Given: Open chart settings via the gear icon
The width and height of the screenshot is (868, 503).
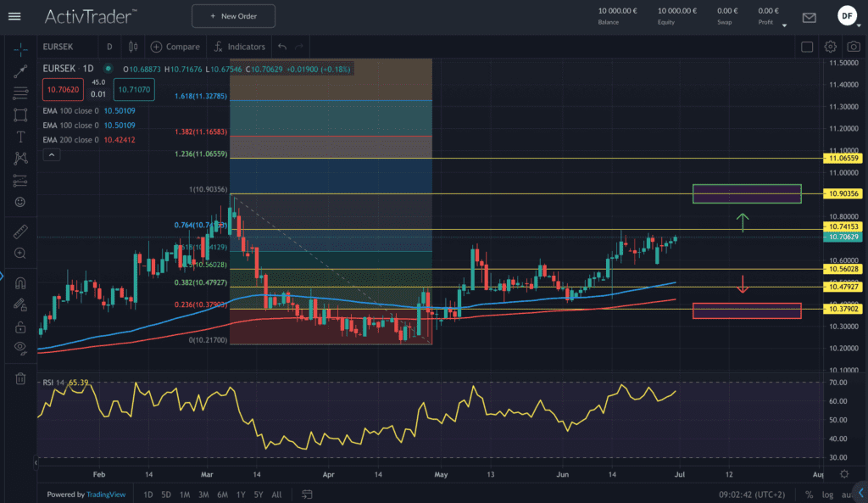Looking at the screenshot, I should click(830, 48).
